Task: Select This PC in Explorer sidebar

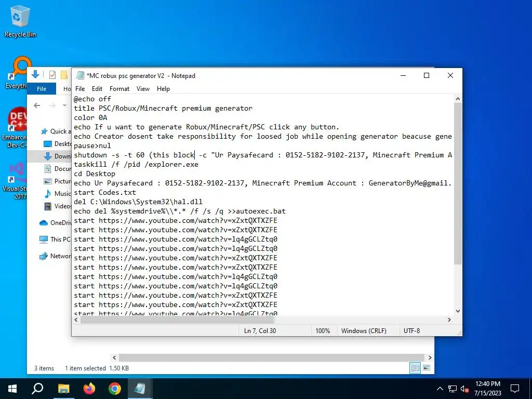Action: tap(55, 239)
